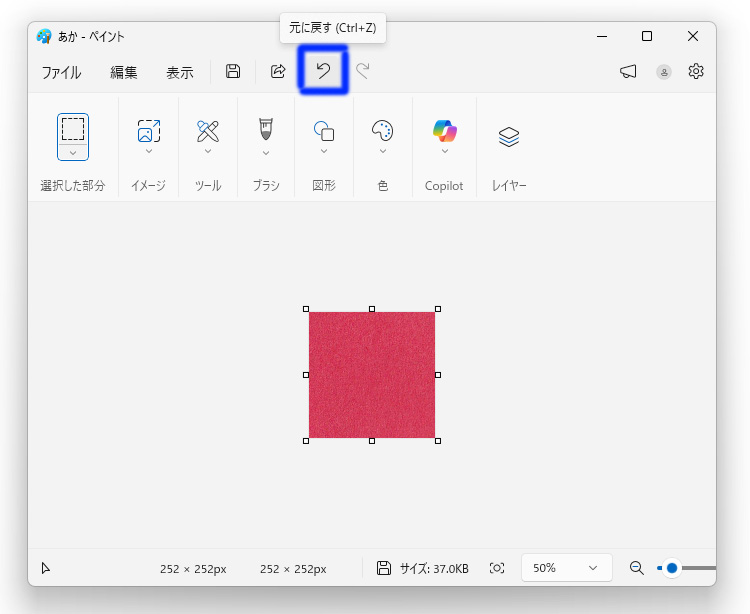
Task: Click the Share icon in title toolbar
Action: (278, 71)
